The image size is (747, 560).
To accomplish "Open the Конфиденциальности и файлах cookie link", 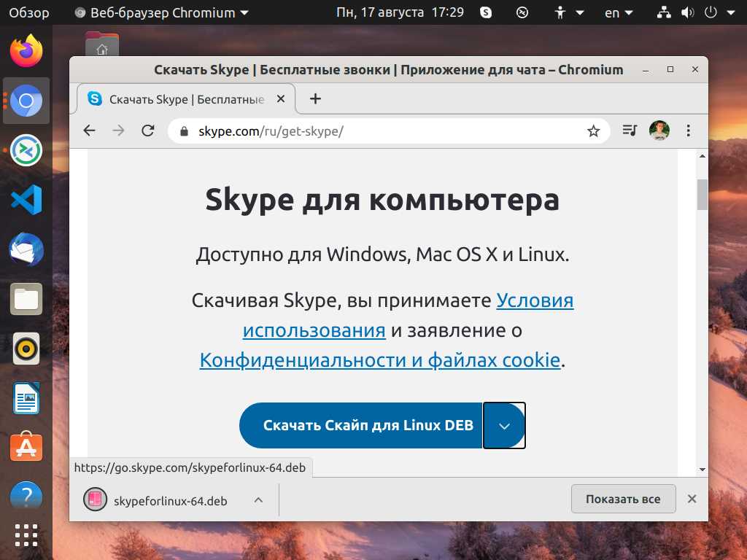I will (x=380, y=360).
